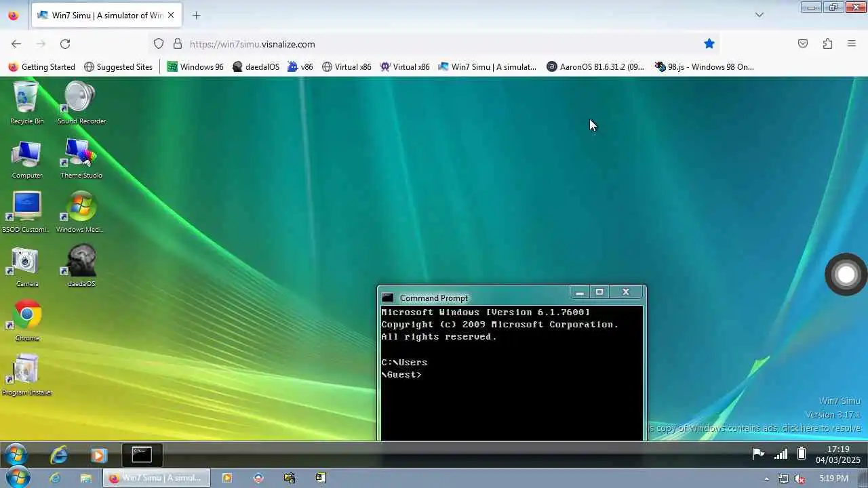This screenshot has width=868, height=488.
Task: Click the host clock showing 5:19 PM
Action: click(x=833, y=479)
